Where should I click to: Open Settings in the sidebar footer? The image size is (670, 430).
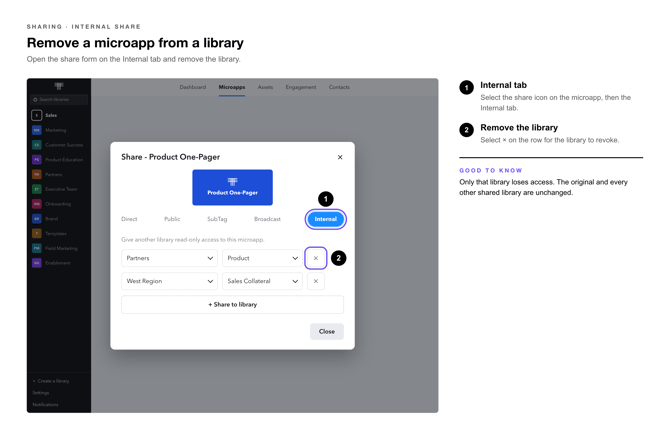pyautogui.click(x=41, y=393)
